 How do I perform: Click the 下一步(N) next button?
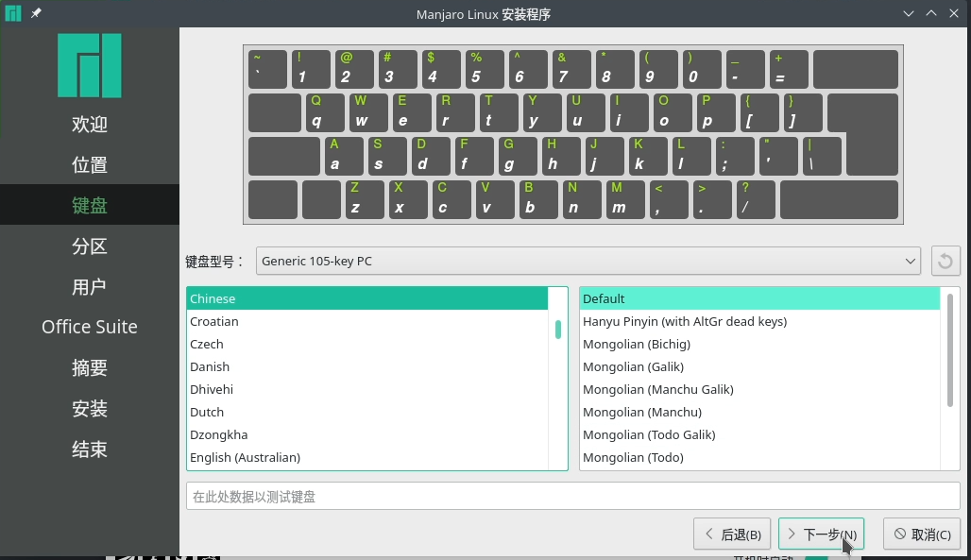point(821,534)
